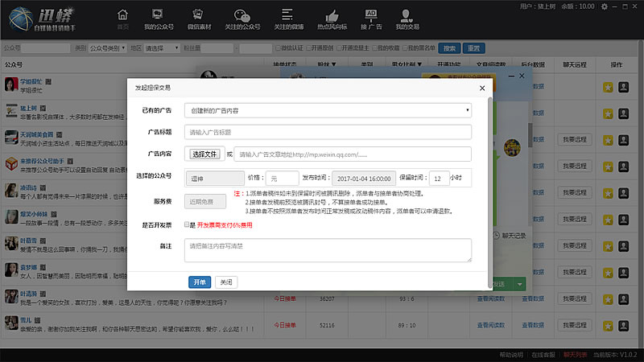644x362 pixels.
Task: Open 接广告 AD icon
Action: 371,19
